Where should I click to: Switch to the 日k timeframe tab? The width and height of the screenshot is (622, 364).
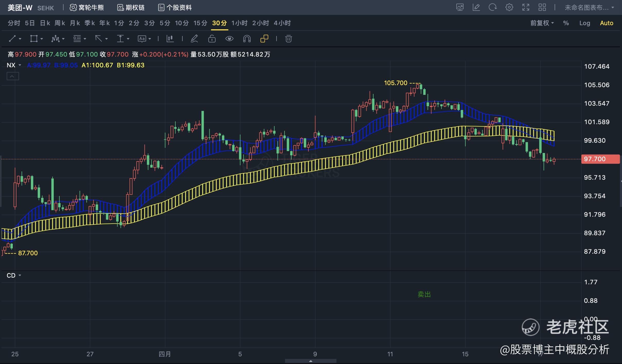click(x=45, y=23)
